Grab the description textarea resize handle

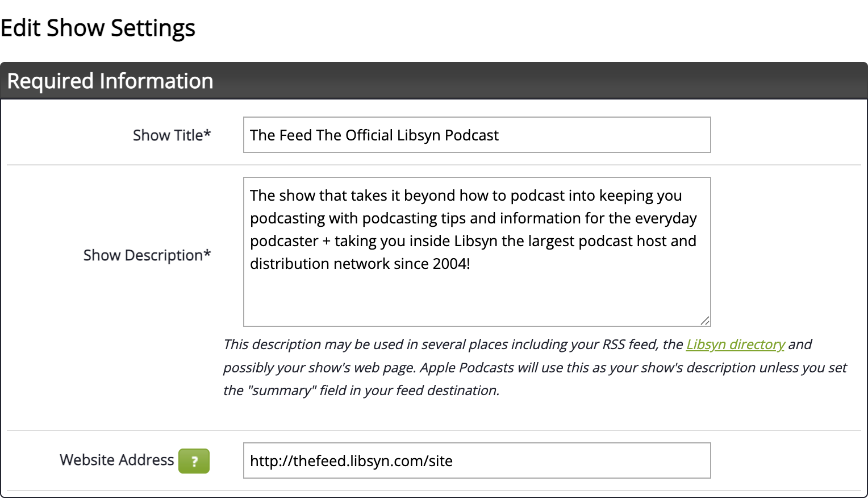[704, 321]
